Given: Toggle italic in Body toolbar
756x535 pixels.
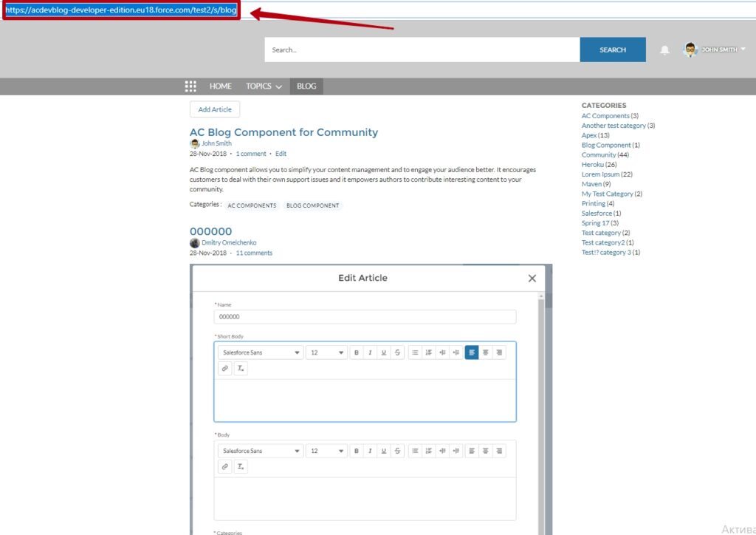Looking at the screenshot, I should coord(370,451).
